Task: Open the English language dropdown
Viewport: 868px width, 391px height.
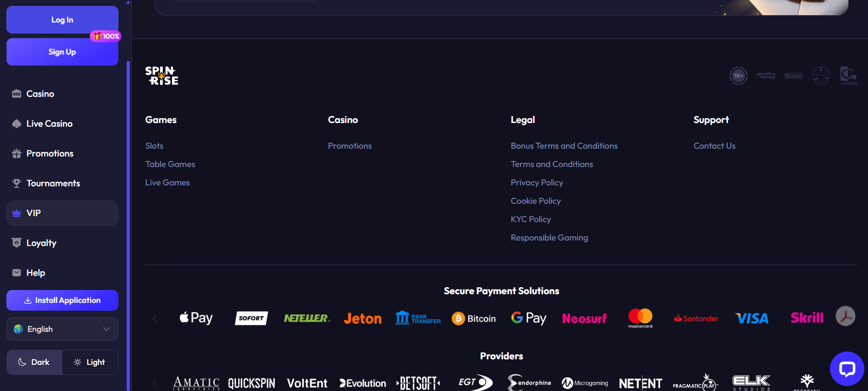Action: [62, 329]
